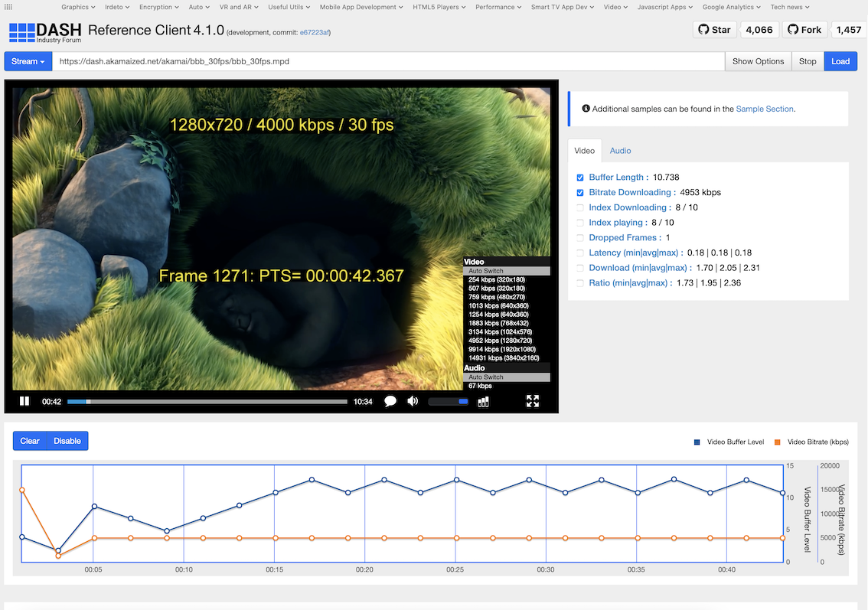Open HTML5 Players bookmarks folder

(x=439, y=7)
